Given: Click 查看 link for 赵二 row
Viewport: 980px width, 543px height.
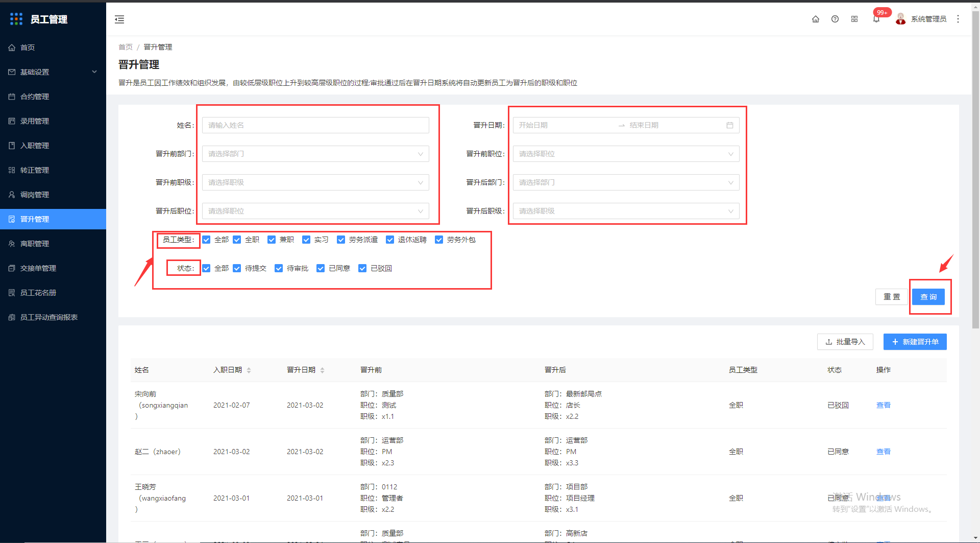Looking at the screenshot, I should click(x=884, y=452).
